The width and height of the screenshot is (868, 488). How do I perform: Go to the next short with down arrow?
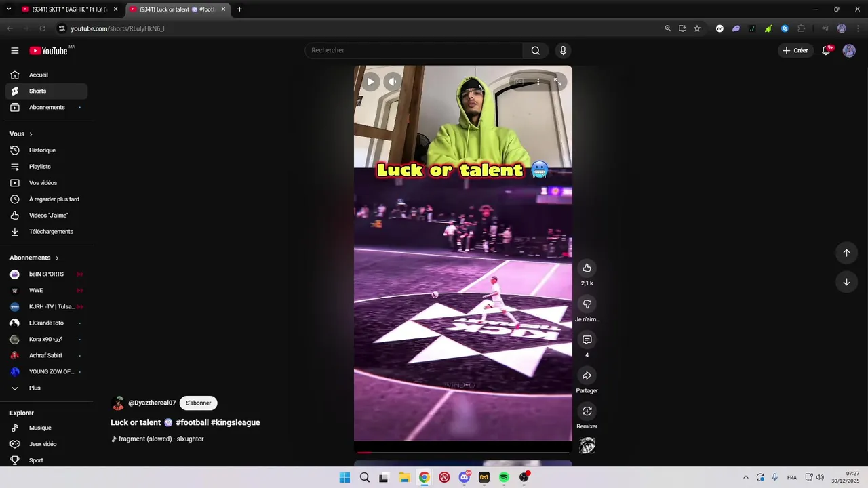pos(846,282)
